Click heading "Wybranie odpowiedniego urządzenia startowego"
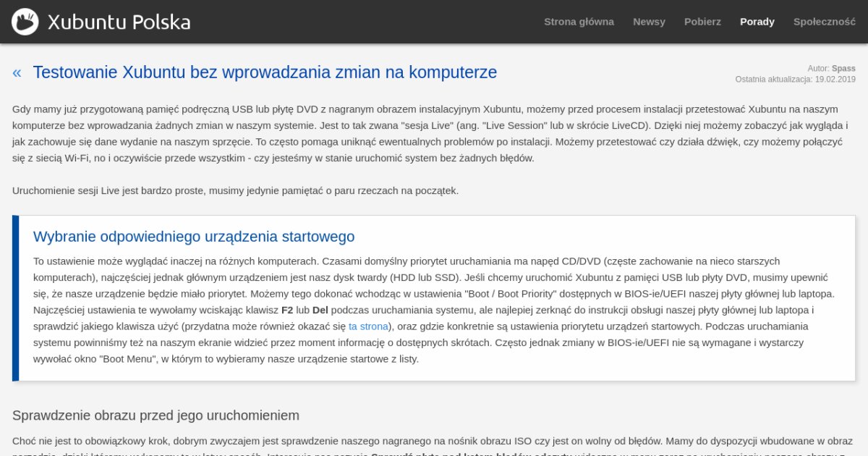 (194, 237)
